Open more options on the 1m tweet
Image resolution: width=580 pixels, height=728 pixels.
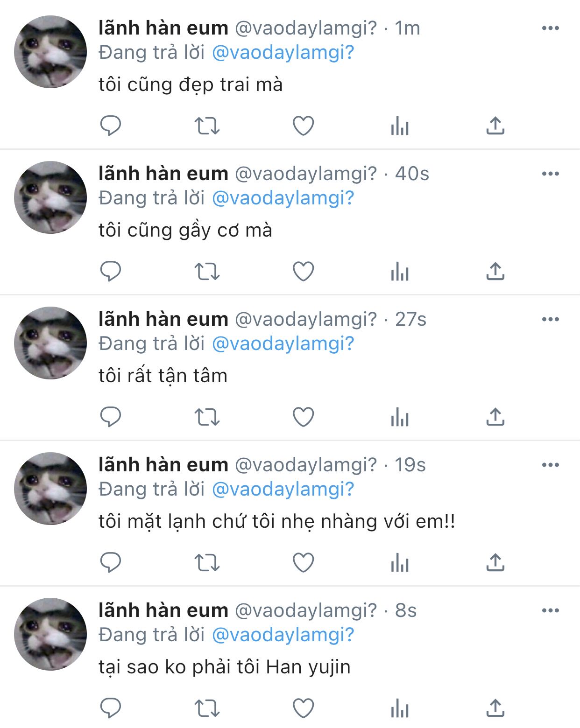pos(551,28)
